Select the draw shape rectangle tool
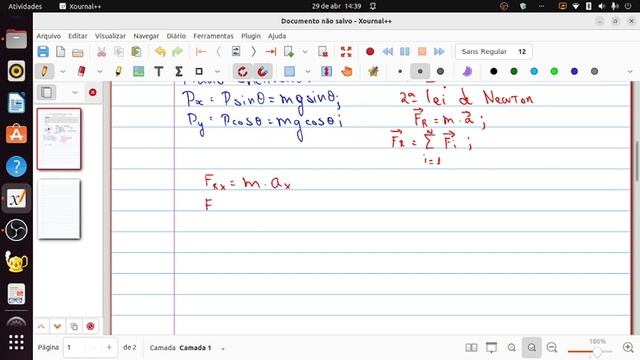This screenshot has height=360, width=640. point(199,71)
